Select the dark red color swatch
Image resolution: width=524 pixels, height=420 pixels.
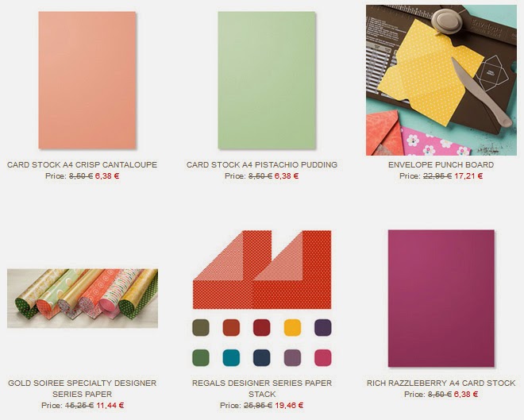262,327
